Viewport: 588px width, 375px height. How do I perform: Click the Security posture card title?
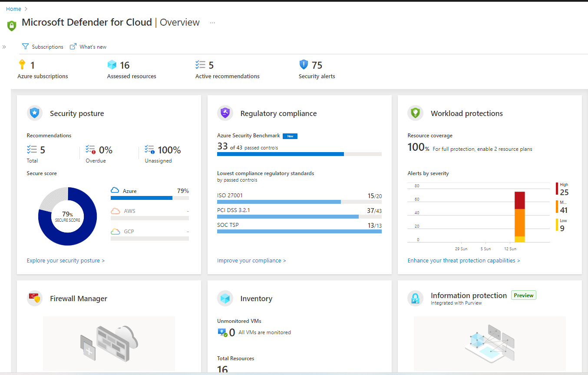pos(77,113)
